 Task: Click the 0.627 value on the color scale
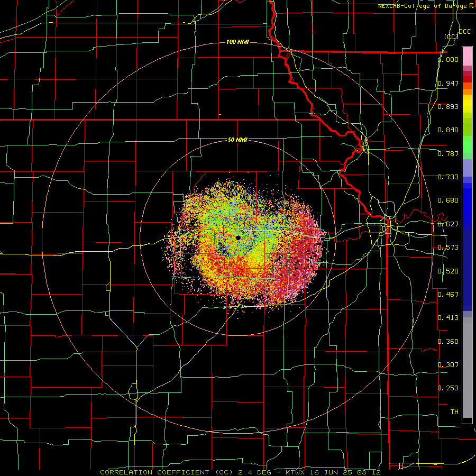click(448, 224)
